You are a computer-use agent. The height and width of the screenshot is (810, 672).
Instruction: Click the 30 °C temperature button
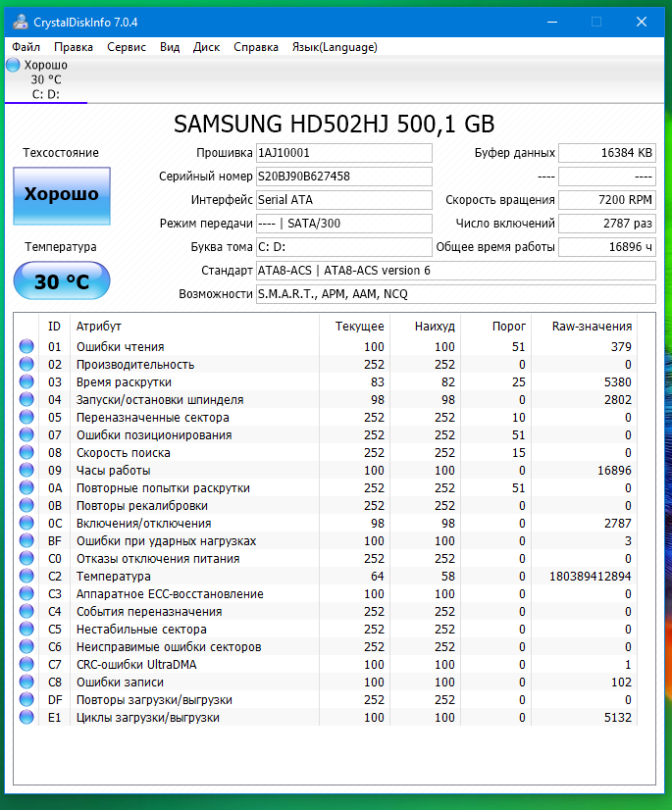(62, 280)
